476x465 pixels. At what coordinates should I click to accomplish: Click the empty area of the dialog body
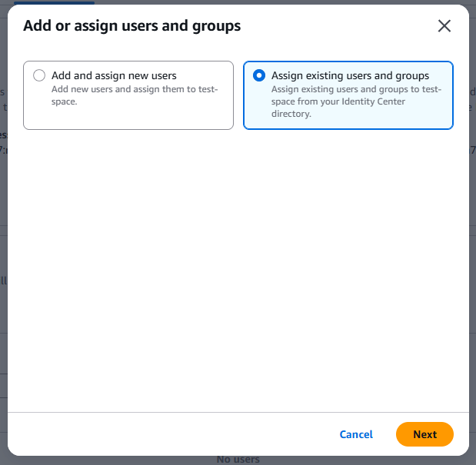tap(238, 269)
